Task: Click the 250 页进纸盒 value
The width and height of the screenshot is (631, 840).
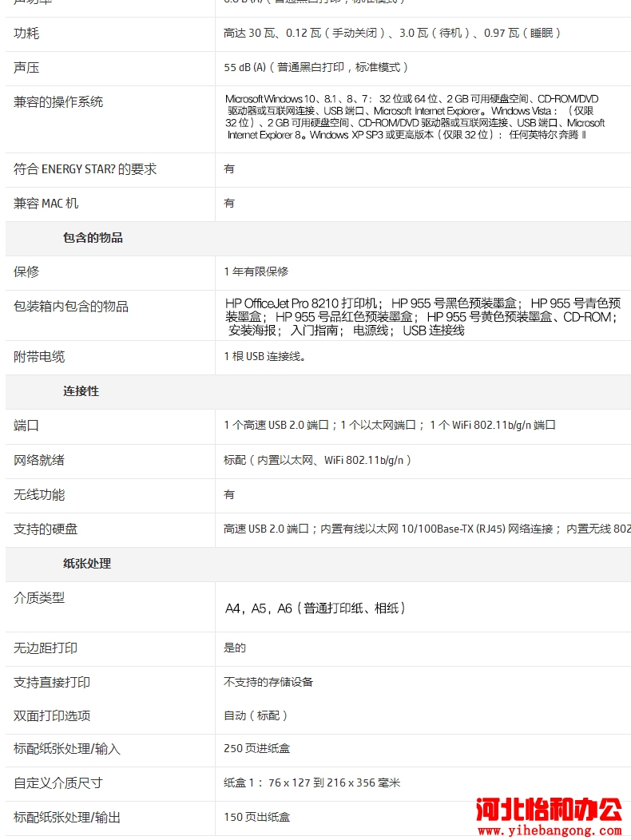Action: coord(257,749)
